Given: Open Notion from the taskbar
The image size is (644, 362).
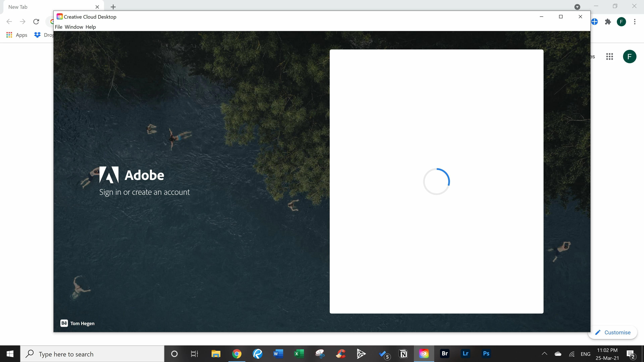Looking at the screenshot, I should coord(403,353).
